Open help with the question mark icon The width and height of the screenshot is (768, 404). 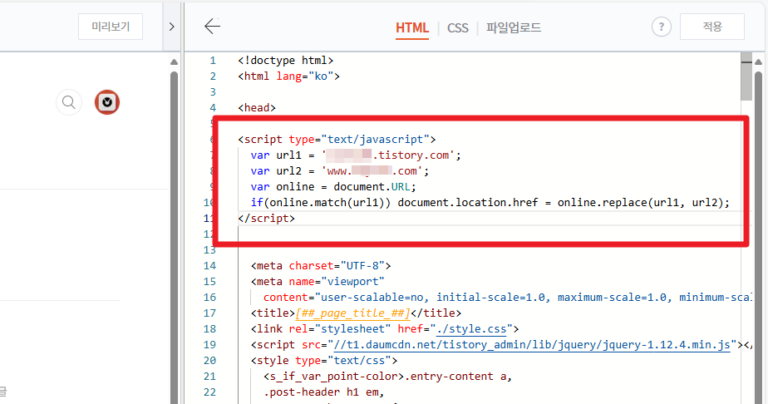pyautogui.click(x=661, y=27)
